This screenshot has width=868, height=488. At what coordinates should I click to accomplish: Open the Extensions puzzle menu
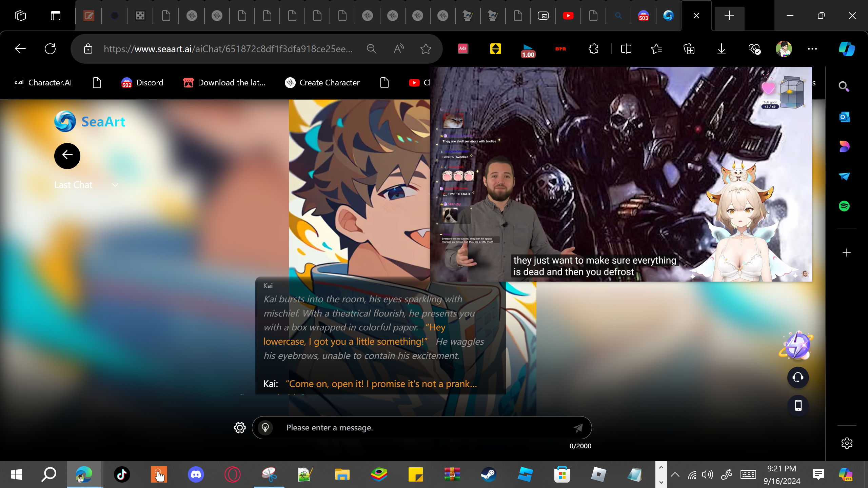(593, 49)
